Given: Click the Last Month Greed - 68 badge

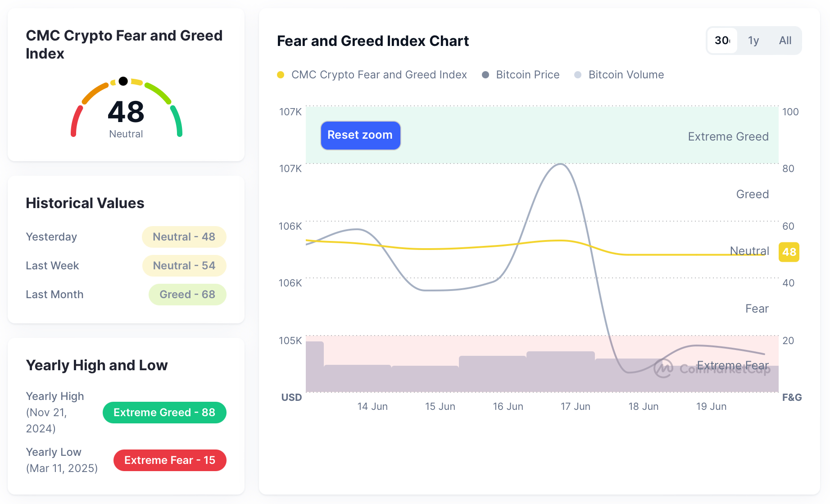Looking at the screenshot, I should tap(187, 295).
